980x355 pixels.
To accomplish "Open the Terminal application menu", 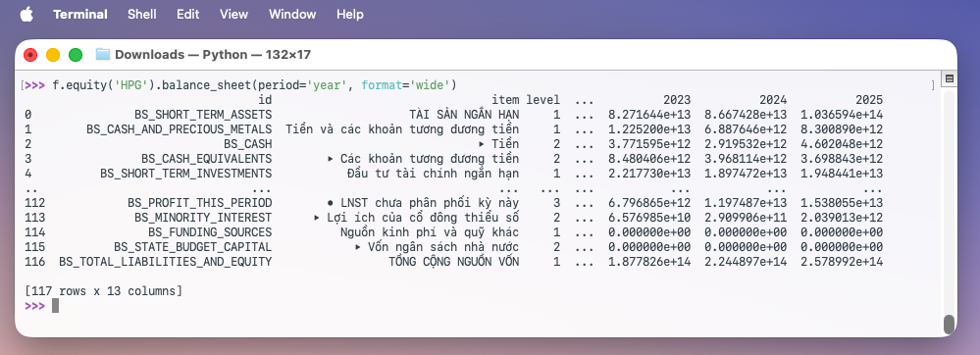I will [80, 14].
